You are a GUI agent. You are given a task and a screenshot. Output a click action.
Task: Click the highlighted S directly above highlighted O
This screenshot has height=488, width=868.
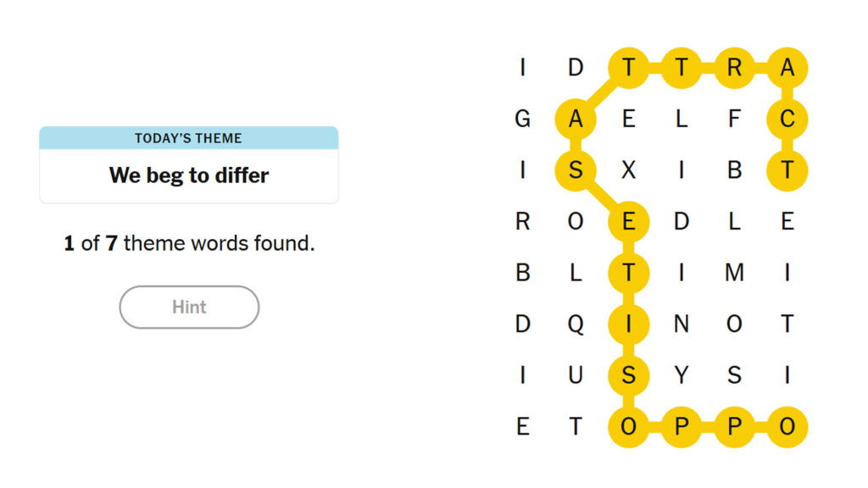click(628, 375)
